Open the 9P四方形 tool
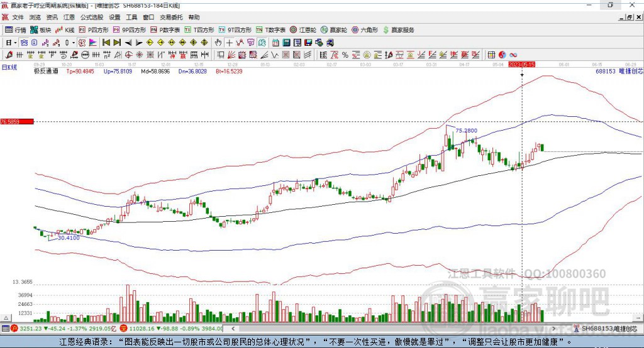This screenshot has width=644, height=348. 130,30
